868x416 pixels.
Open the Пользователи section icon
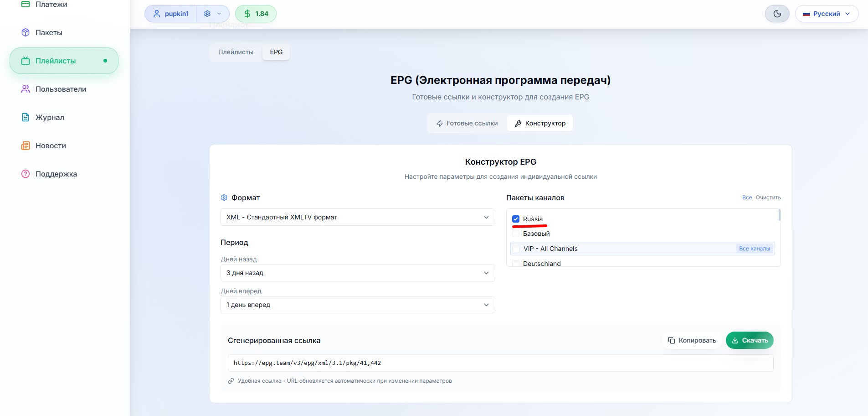tap(26, 89)
